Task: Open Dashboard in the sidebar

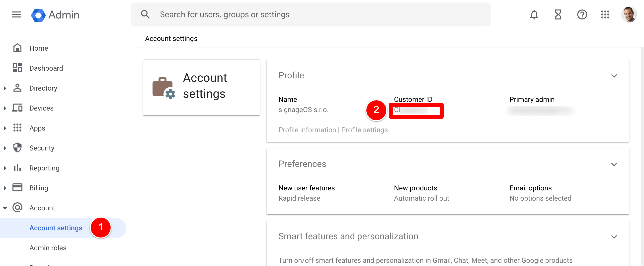Action: click(x=46, y=68)
